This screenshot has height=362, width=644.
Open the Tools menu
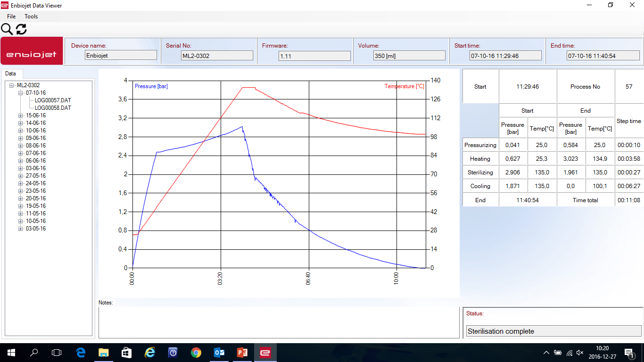coord(31,16)
